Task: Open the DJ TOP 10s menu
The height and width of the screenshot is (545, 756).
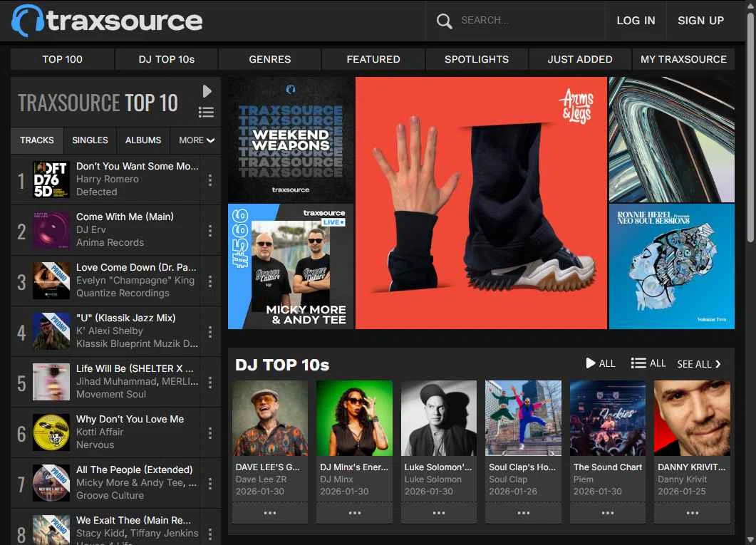Action: [166, 59]
